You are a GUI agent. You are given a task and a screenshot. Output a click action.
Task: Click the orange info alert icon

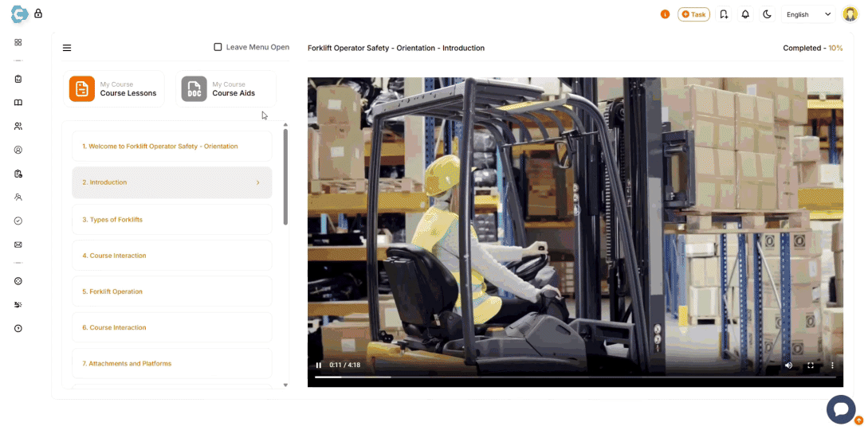coord(665,14)
